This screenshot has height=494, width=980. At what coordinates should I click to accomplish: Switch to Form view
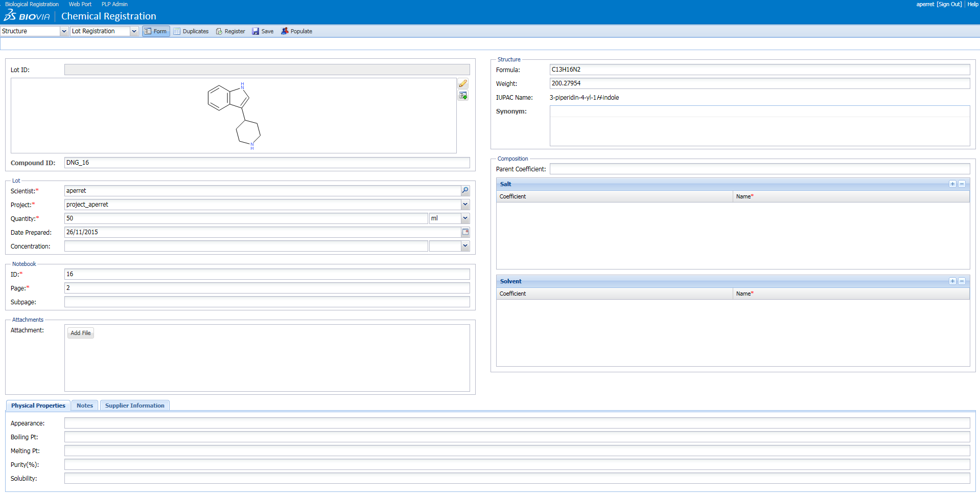(x=156, y=31)
